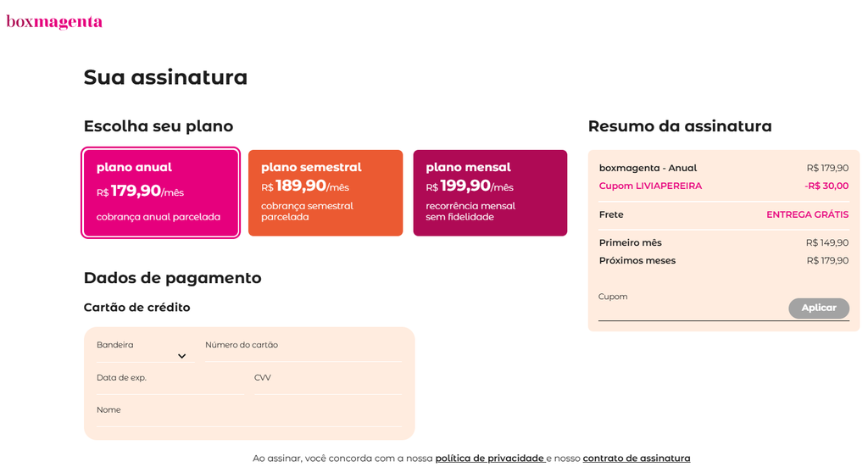Screen dimensions: 868x467
Task: Click the Bandeira chevron arrow
Action: [181, 356]
